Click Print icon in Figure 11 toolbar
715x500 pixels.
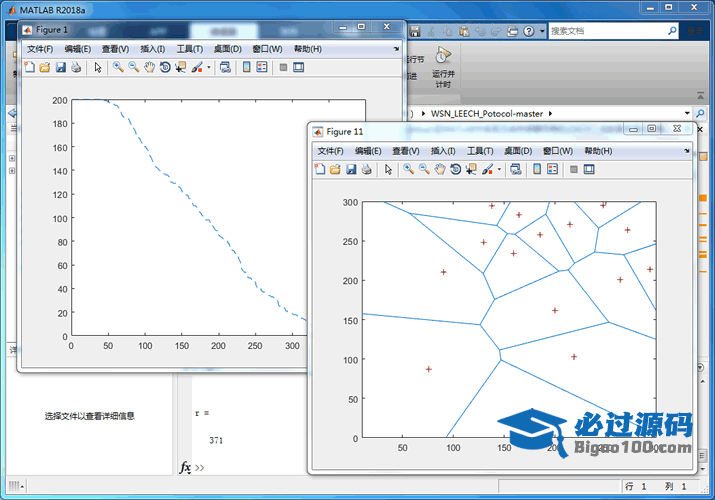point(367,170)
